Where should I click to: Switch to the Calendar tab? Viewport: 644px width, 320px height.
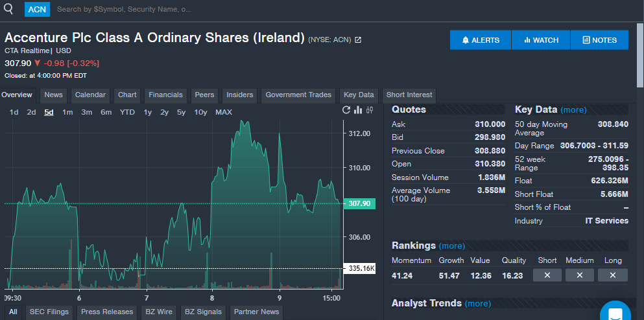90,95
